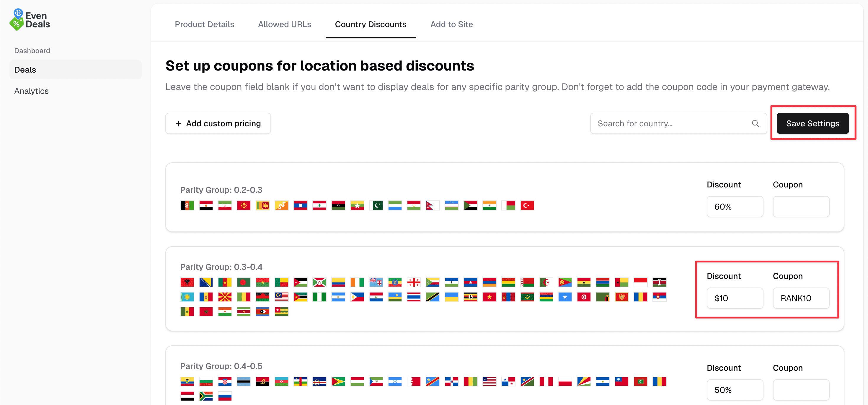Click the Philippines flag

pyautogui.click(x=357, y=297)
